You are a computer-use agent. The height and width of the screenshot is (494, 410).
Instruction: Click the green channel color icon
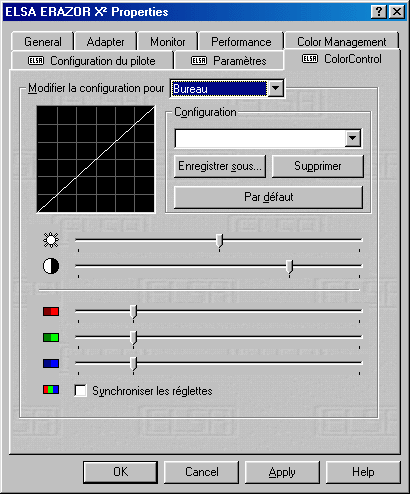click(51, 337)
